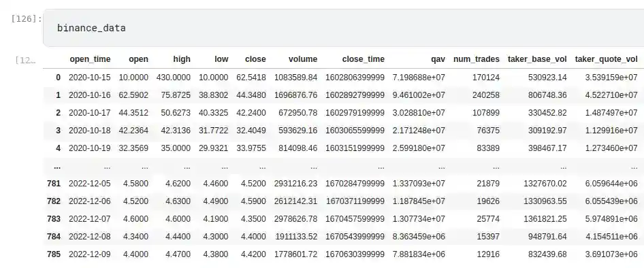Click high value 35.0000
This screenshot has height=268, width=644.
(176, 148)
